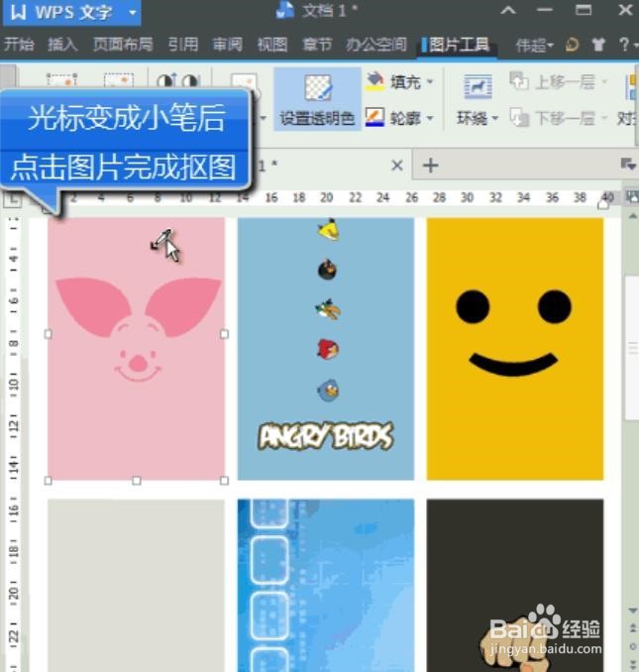Click the 对齐 align button
The height and width of the screenshot is (672, 639).
tap(627, 100)
